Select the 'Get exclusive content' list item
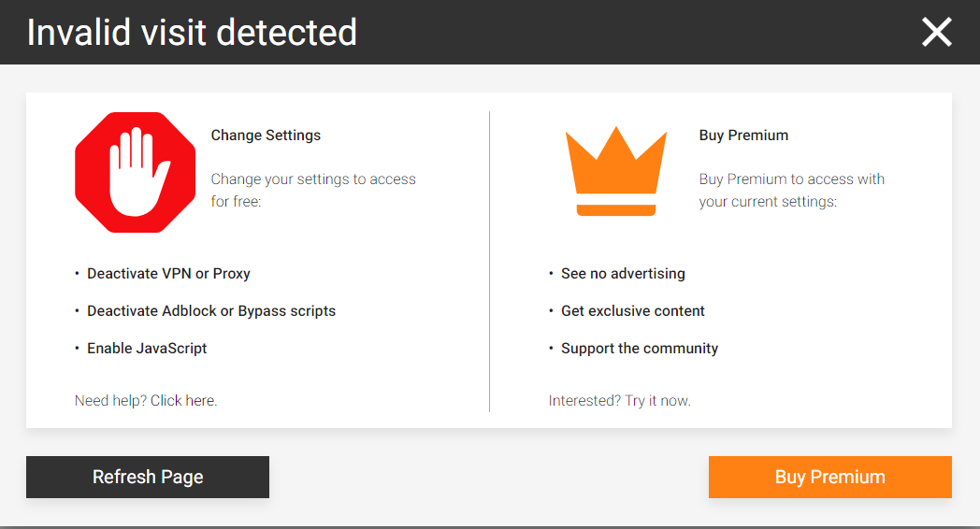The height and width of the screenshot is (529, 980). pos(633,311)
